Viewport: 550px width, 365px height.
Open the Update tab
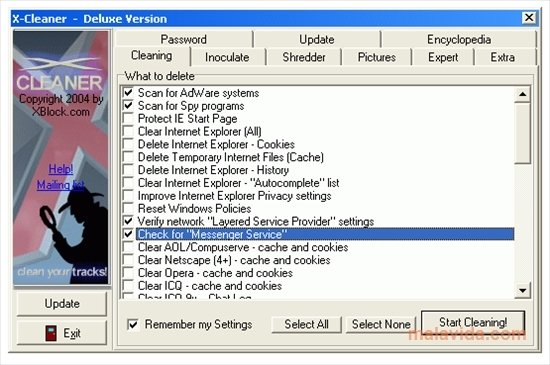click(317, 39)
